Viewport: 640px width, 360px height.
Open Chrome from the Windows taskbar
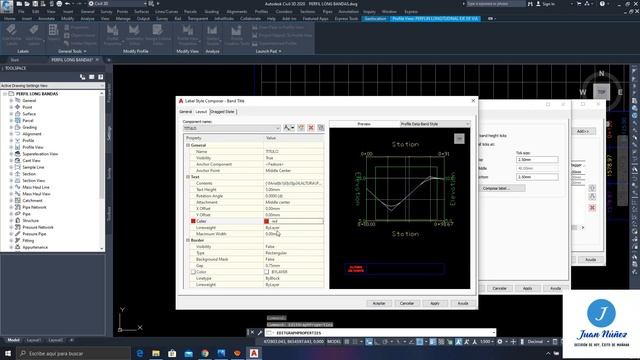coord(205,353)
